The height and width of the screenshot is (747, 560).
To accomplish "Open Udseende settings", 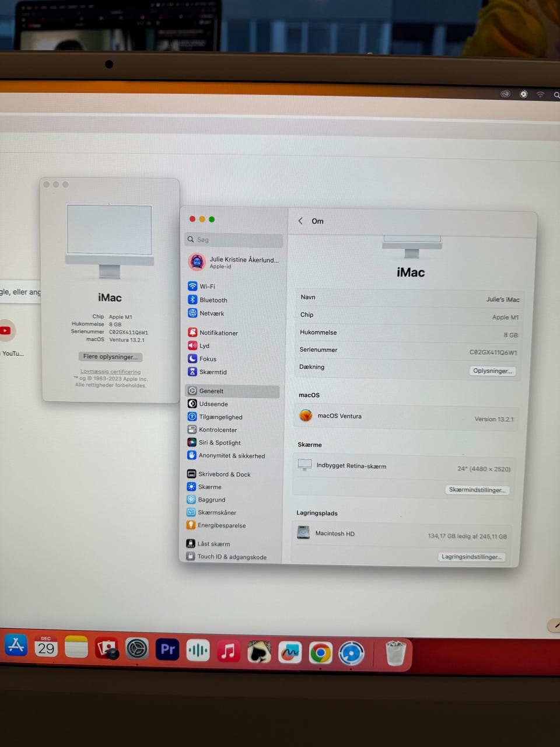I will click(208, 404).
